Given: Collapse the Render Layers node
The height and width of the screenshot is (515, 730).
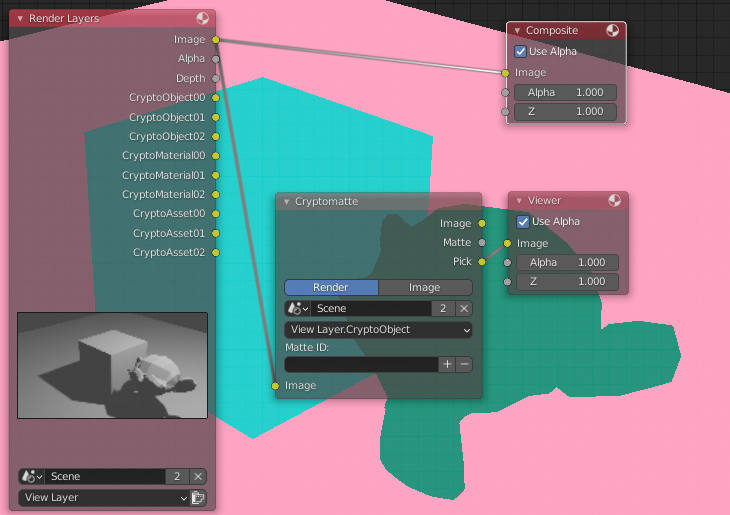Looking at the screenshot, I should coord(20,19).
